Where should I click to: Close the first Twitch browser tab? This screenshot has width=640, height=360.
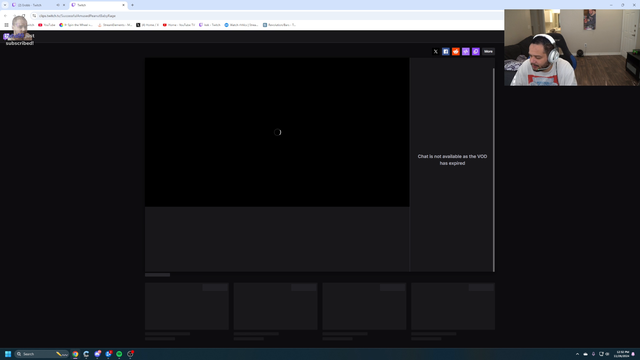tap(64, 5)
